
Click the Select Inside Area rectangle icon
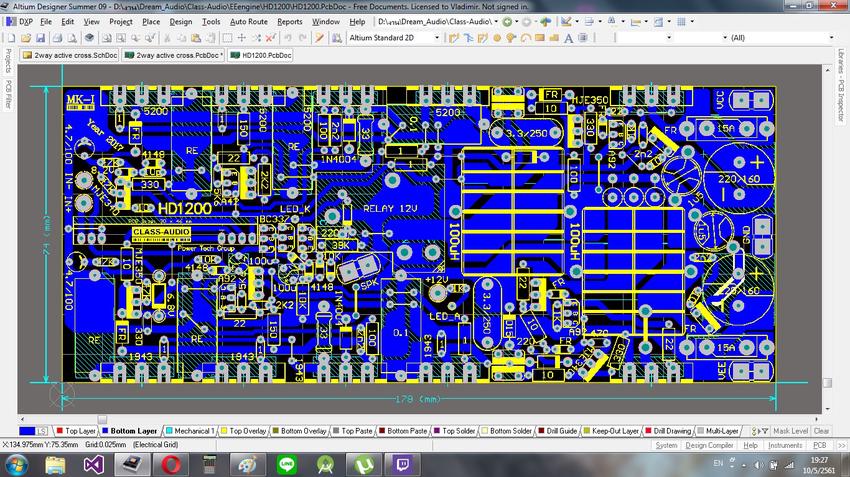pyautogui.click(x=228, y=38)
